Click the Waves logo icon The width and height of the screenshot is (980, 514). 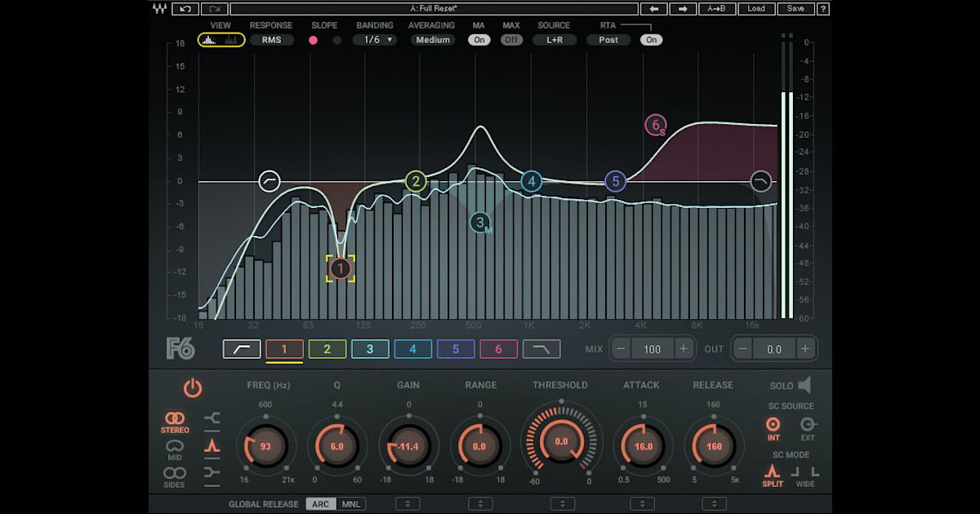point(159,9)
